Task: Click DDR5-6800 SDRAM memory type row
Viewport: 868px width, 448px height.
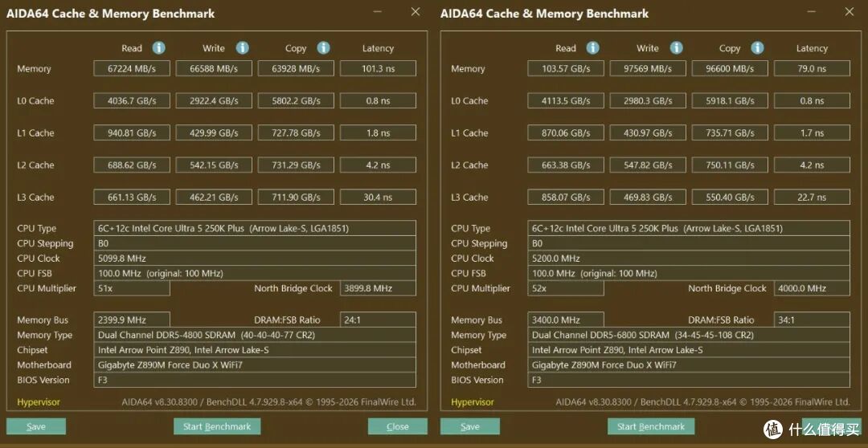Action: pos(689,335)
